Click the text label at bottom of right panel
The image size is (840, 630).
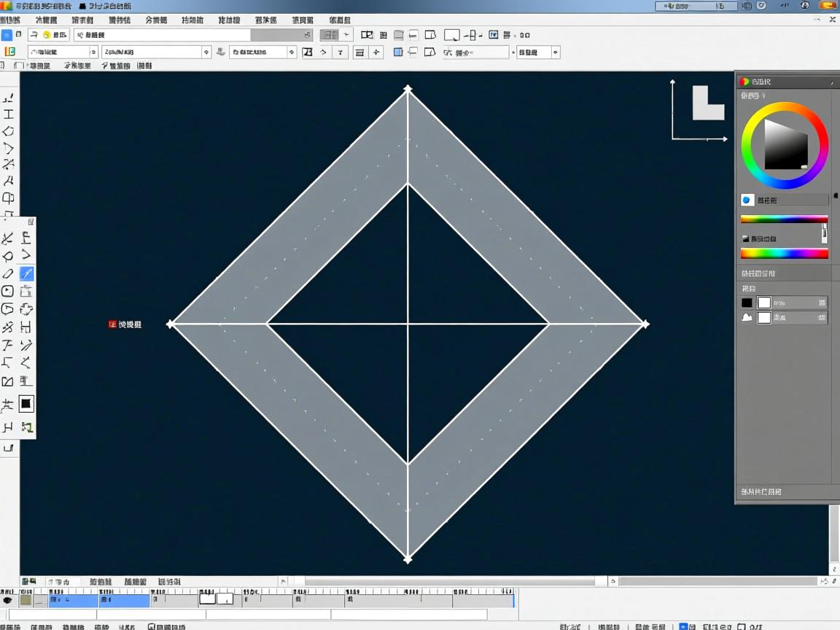click(761, 492)
